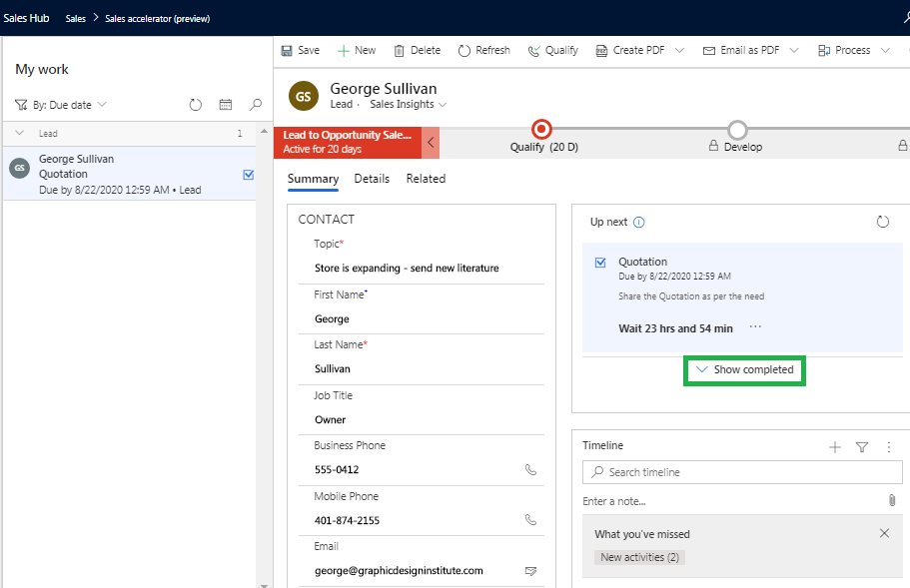Click GS avatar in record header

coord(304,96)
